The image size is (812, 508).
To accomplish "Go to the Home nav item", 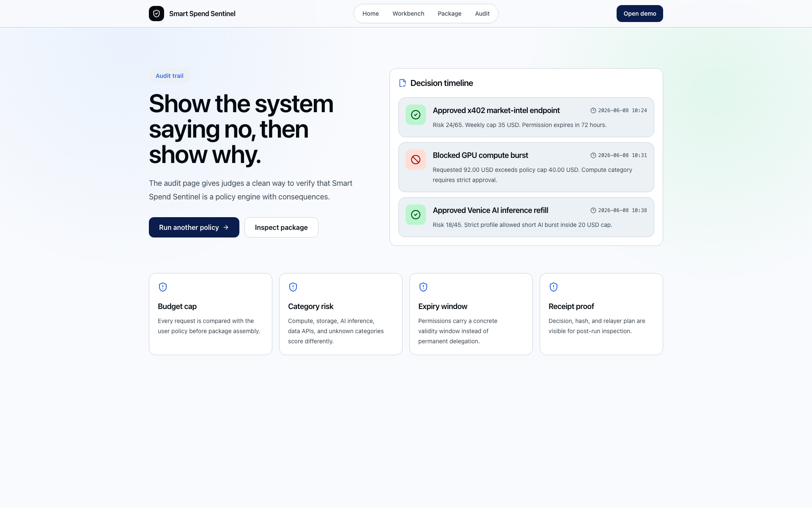I will [370, 14].
